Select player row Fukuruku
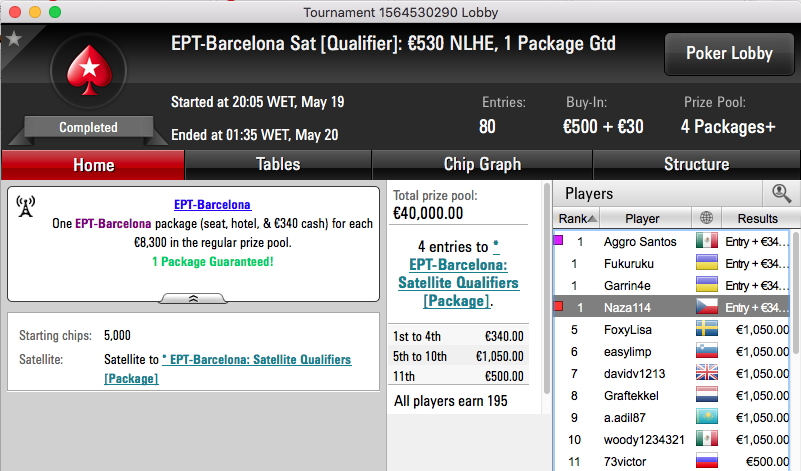Image resolution: width=801 pixels, height=471 pixels. click(672, 263)
